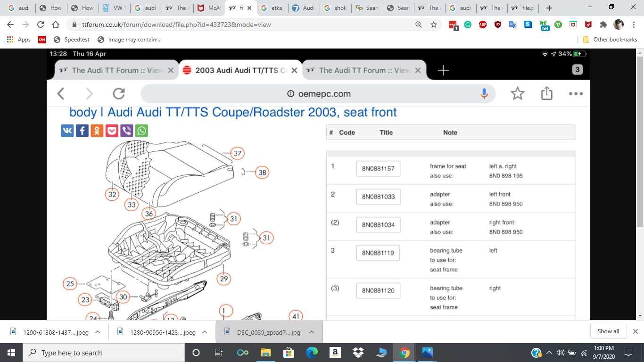Click Show all downloads
Screen dimensions: 644x362
[x=608, y=331]
